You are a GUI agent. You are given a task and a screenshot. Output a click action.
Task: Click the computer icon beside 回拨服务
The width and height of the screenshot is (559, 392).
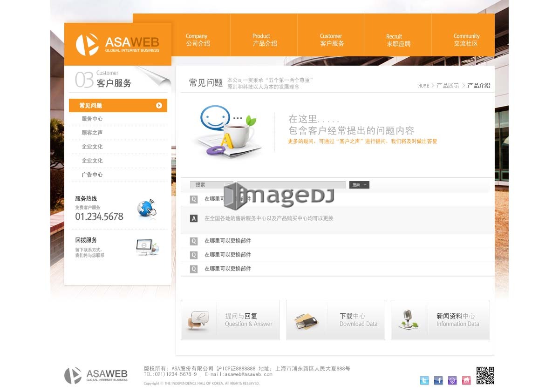point(147,247)
